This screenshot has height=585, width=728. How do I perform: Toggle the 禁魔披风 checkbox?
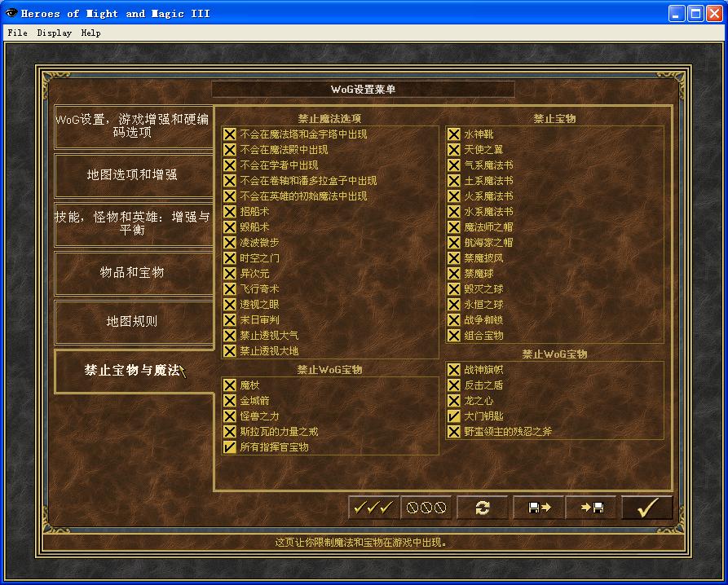[x=453, y=258]
